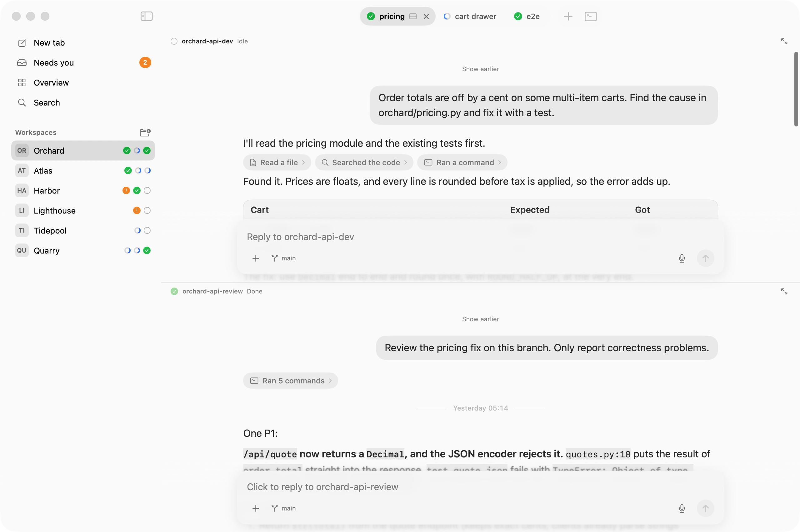The height and width of the screenshot is (532, 800).
Task: Switch to the cart drawer tab
Action: click(470, 16)
